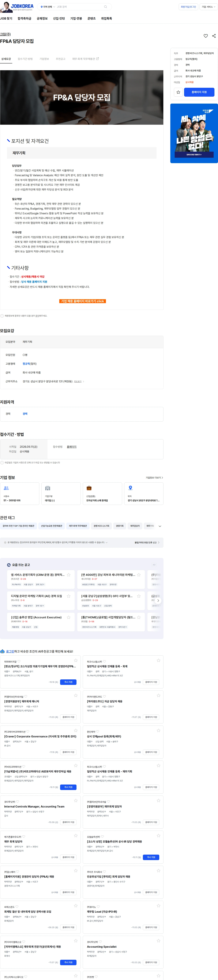This screenshot has width=218, height=980.
Task: Click the star scrap button next to 홈페이지 지원
Action: (178, 92)
